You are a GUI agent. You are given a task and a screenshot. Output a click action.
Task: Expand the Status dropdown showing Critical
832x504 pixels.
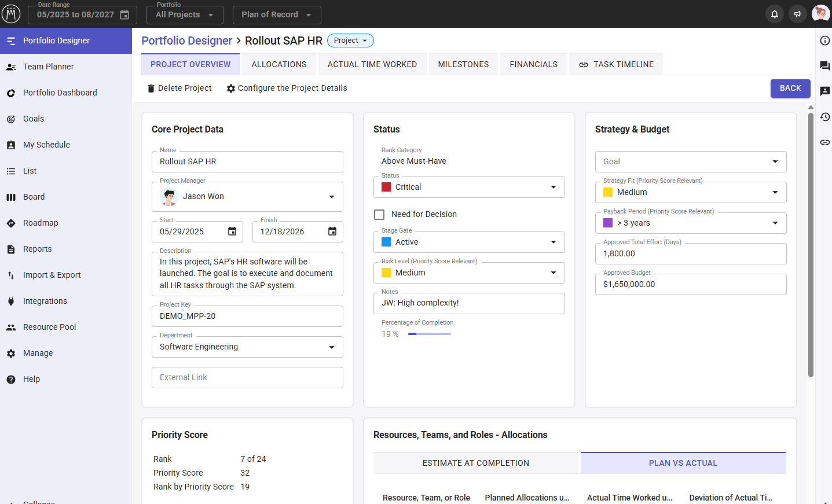[553, 187]
